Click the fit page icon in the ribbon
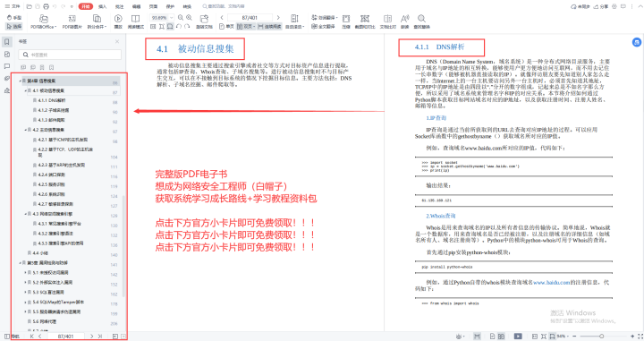644x341 pixels. pyautogui.click(x=161, y=26)
